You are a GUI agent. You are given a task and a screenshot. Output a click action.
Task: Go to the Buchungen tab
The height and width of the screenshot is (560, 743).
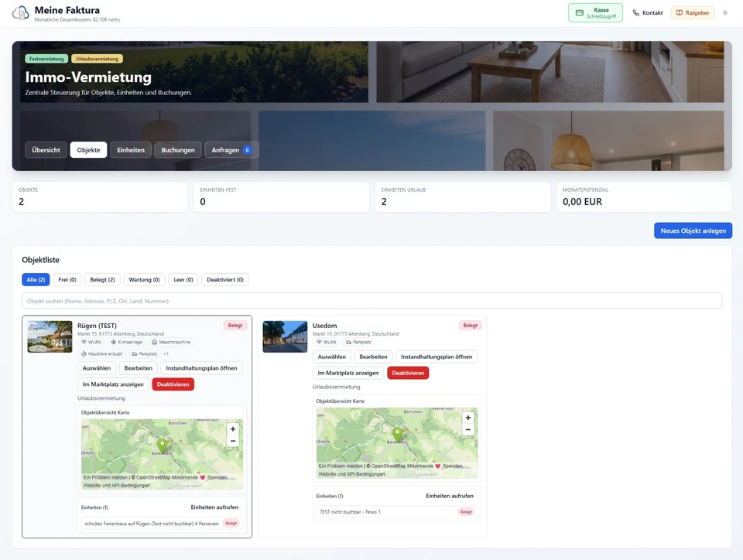178,150
